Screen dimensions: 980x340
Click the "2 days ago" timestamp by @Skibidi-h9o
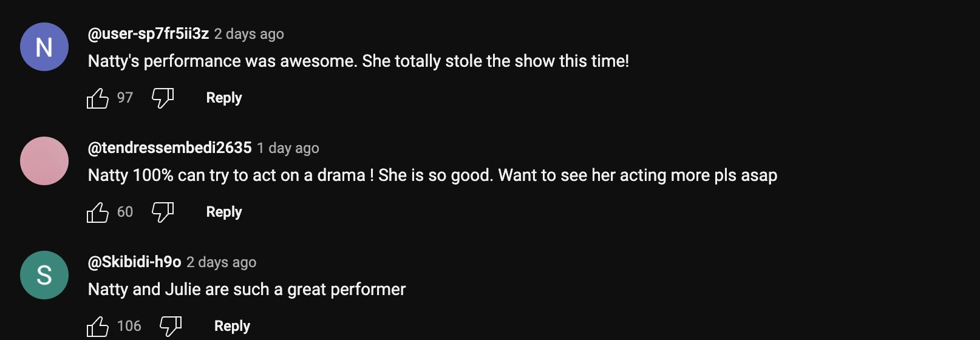coord(221,262)
